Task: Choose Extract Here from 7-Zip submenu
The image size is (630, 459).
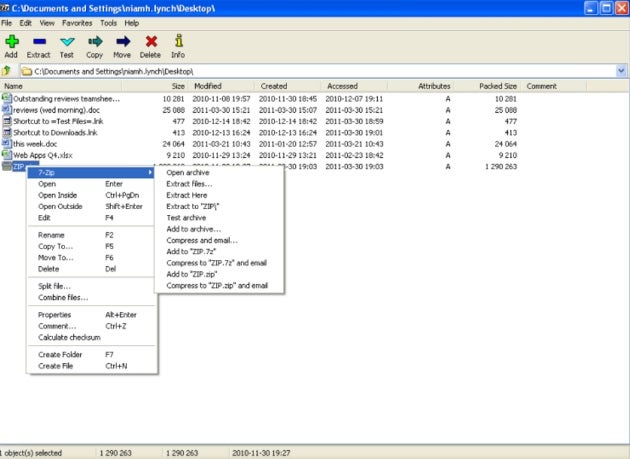Action: 189,196
